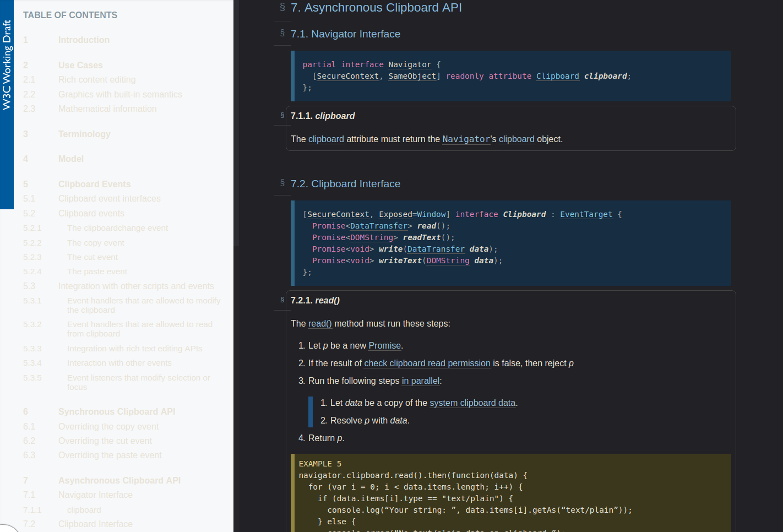Navigate to "Introduction" in the table of contents

84,40
